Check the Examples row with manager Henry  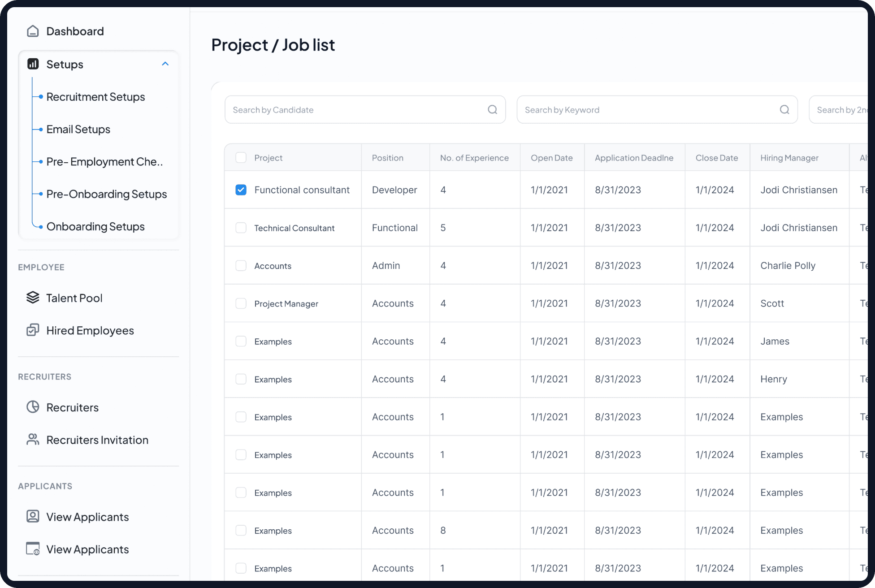coord(241,379)
